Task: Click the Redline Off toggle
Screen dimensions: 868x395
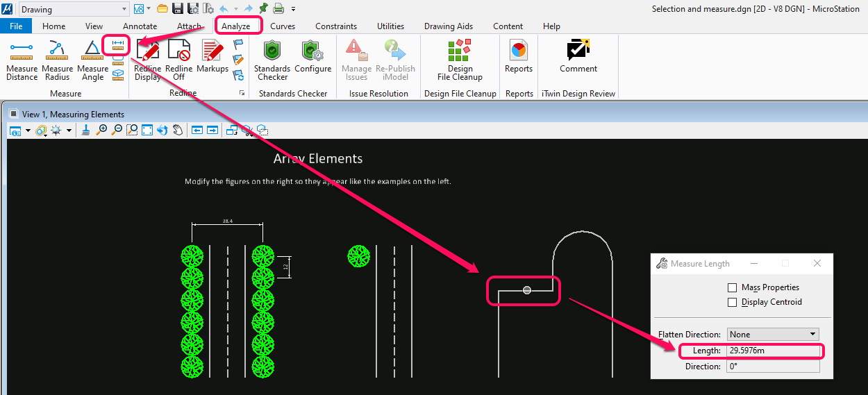Action: pos(178,60)
